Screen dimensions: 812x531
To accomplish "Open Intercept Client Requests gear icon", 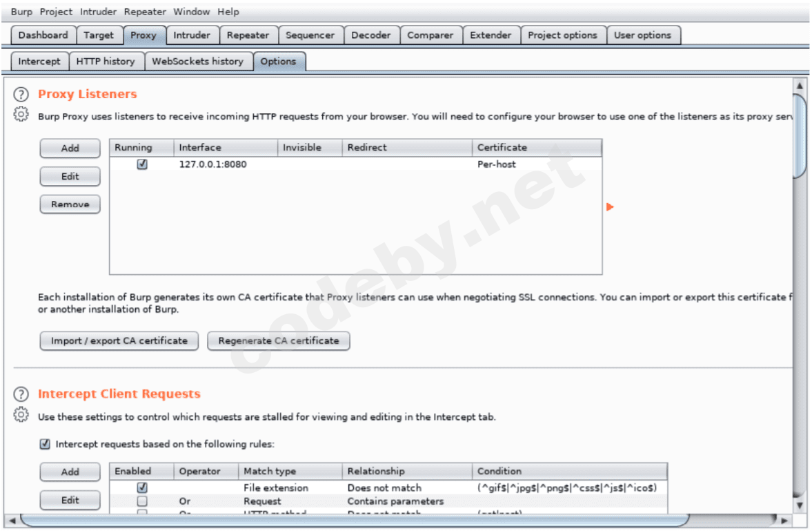I will point(21,414).
